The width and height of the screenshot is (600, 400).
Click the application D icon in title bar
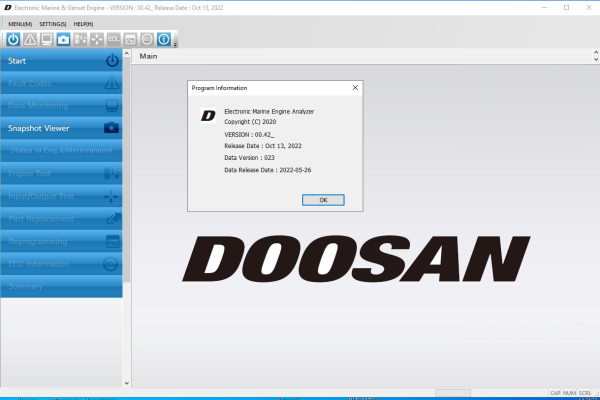coord(8,8)
